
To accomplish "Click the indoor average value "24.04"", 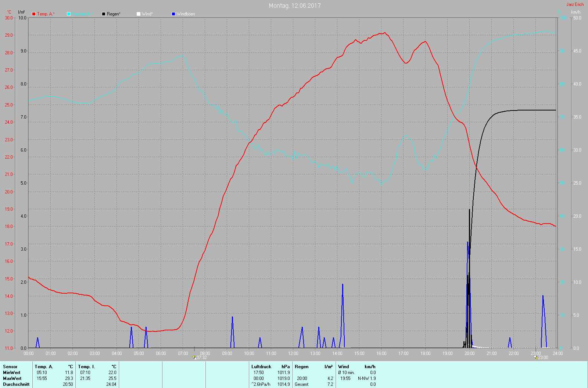I will coord(111,384).
